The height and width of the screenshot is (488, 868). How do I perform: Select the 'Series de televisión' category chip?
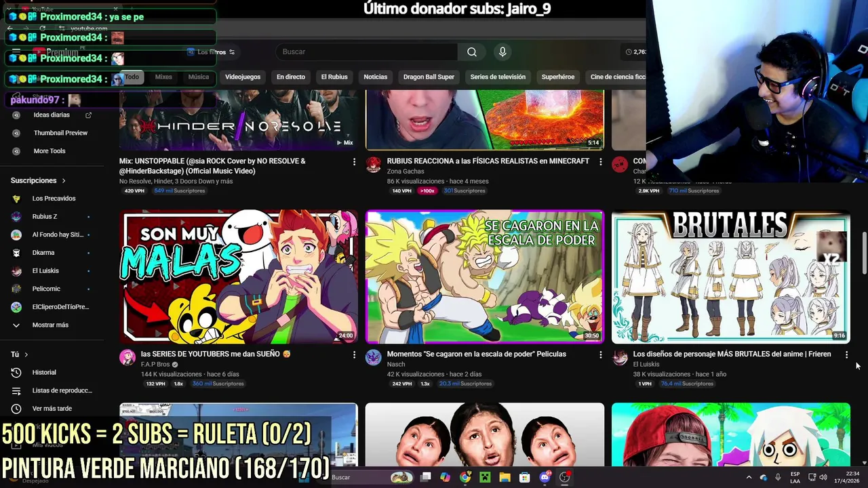coord(498,77)
